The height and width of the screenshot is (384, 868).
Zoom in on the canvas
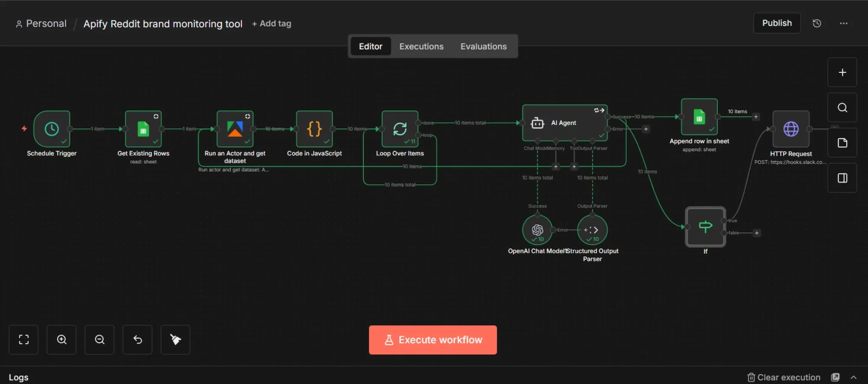[x=62, y=339]
